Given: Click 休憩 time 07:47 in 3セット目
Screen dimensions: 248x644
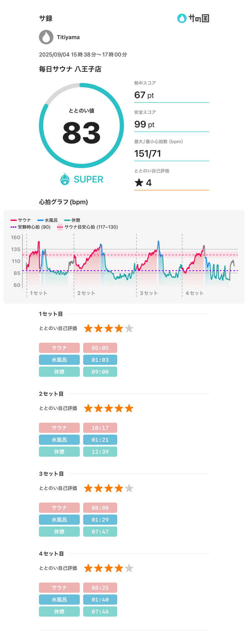Looking at the screenshot, I should [x=100, y=532].
